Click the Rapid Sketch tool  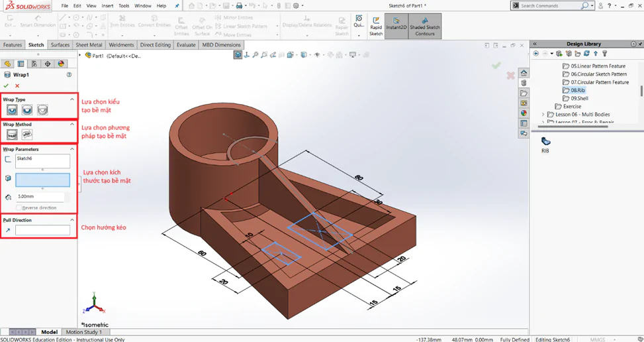tap(376, 26)
